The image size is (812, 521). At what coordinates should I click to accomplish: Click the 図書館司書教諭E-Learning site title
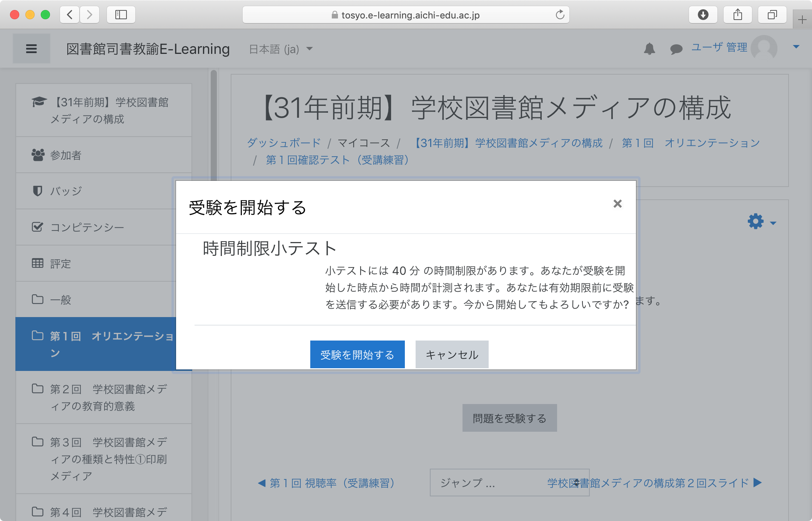point(148,49)
